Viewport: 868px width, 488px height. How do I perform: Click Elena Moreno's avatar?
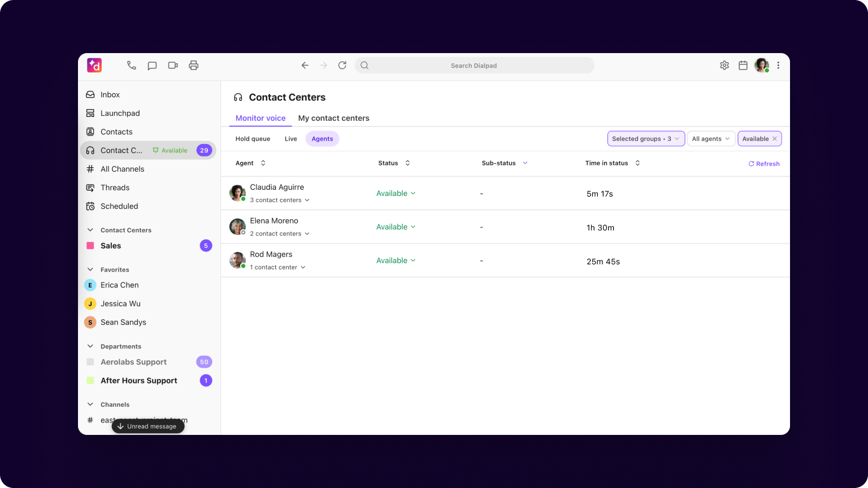(237, 226)
